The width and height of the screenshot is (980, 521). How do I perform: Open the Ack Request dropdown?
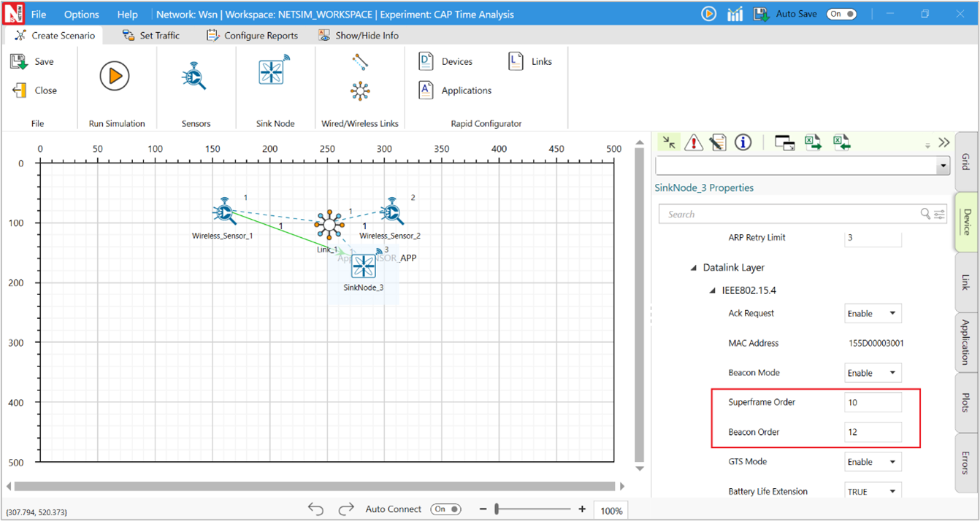click(873, 314)
